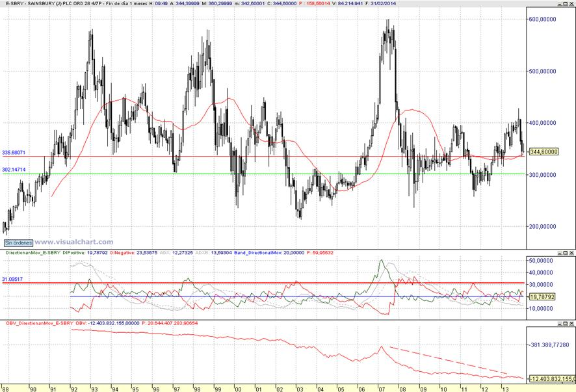Click the 300,00000 price axis label

click(543, 175)
